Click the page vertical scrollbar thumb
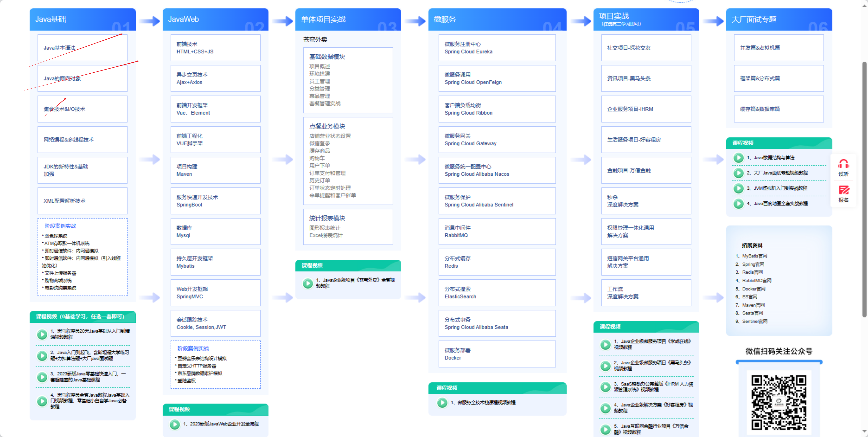 tap(864, 189)
